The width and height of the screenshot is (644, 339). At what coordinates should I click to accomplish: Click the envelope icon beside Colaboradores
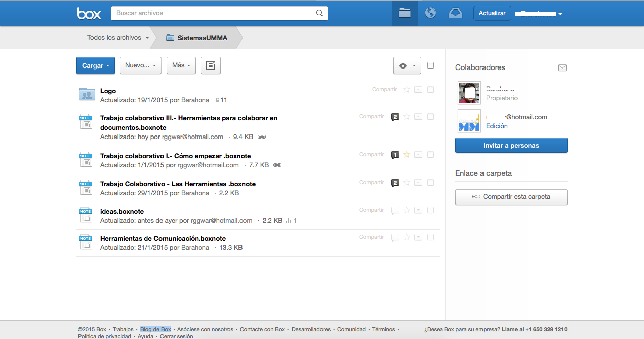pyautogui.click(x=562, y=68)
